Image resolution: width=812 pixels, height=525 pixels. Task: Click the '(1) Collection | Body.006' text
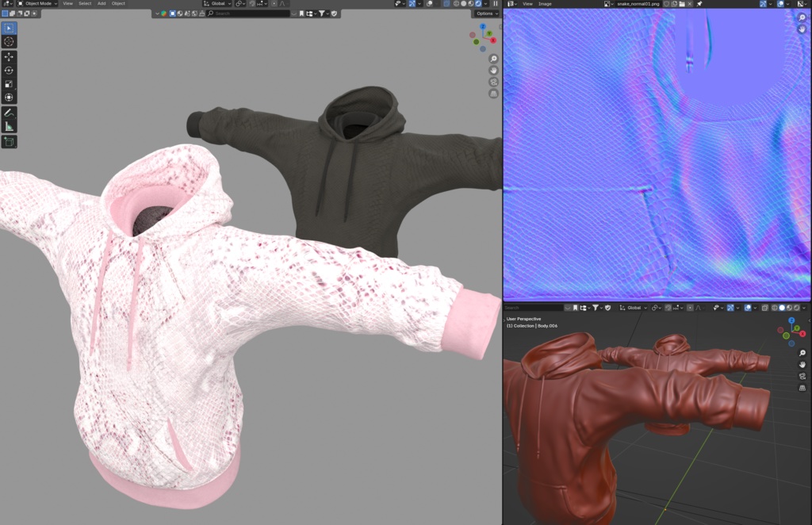pyautogui.click(x=532, y=326)
